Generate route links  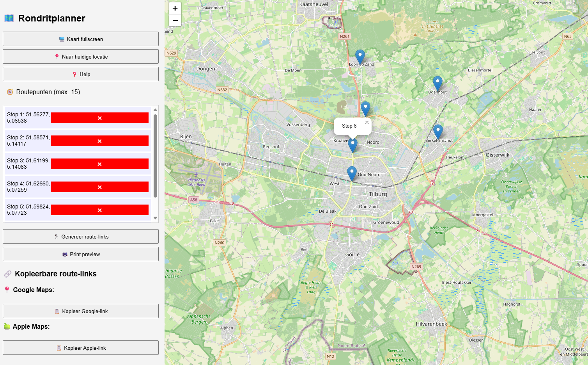[81, 237]
